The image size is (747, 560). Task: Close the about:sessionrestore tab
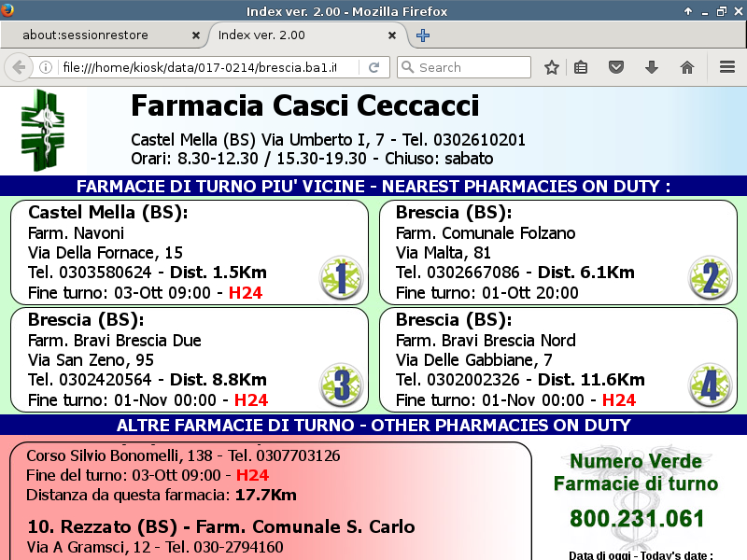tap(196, 35)
